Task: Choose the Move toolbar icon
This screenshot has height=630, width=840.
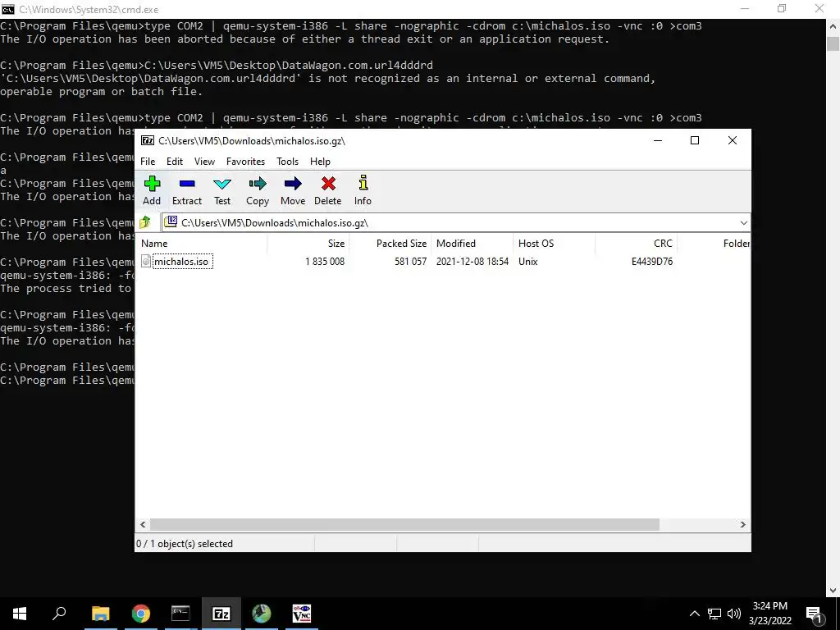Action: (293, 190)
